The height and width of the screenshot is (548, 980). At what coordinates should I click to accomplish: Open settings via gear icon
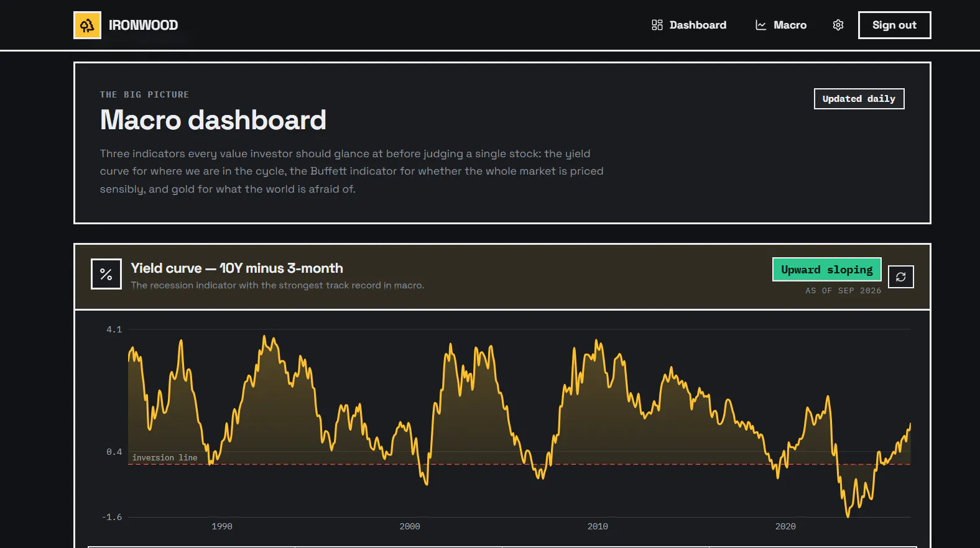pos(838,25)
